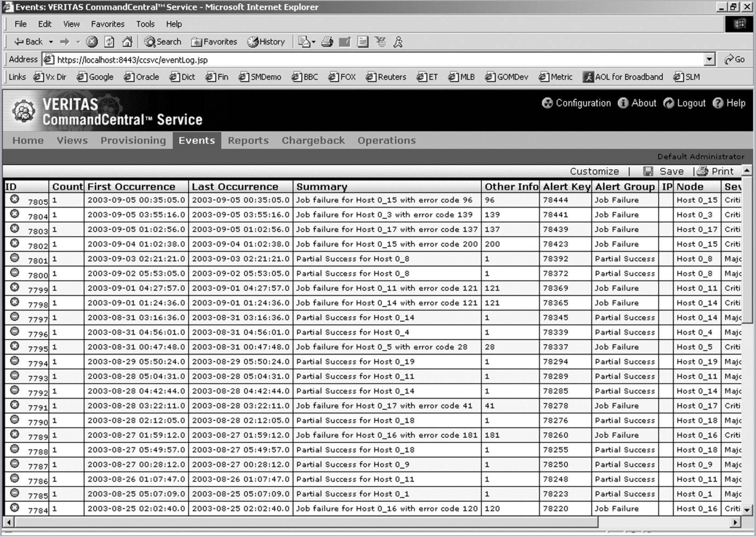Click the critical icon for event 7784
The image size is (756, 537).
(x=15, y=508)
